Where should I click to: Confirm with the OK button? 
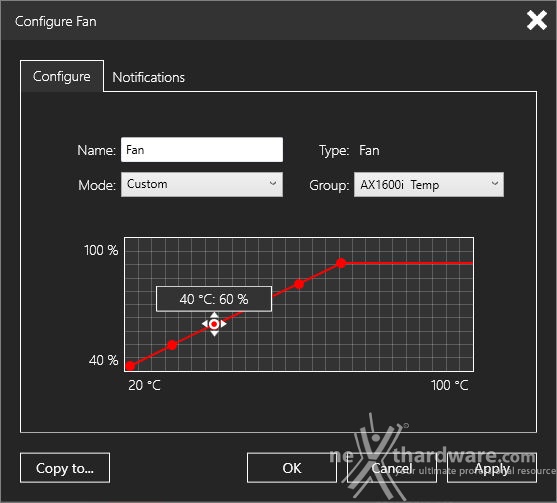pyautogui.click(x=292, y=468)
